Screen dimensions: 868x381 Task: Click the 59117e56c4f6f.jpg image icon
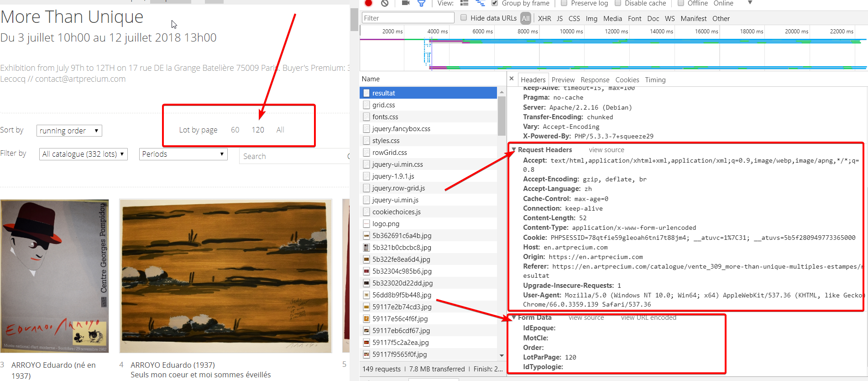(x=366, y=319)
